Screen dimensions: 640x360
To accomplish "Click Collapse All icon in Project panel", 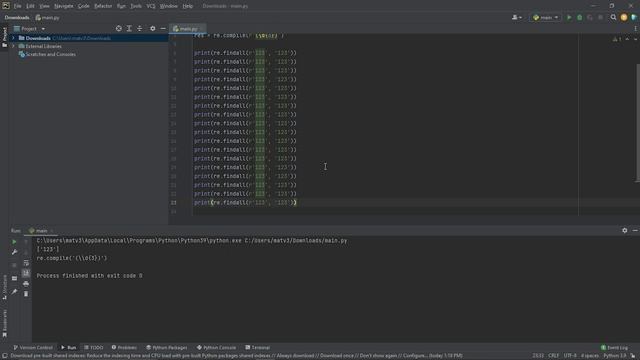I will (140, 29).
